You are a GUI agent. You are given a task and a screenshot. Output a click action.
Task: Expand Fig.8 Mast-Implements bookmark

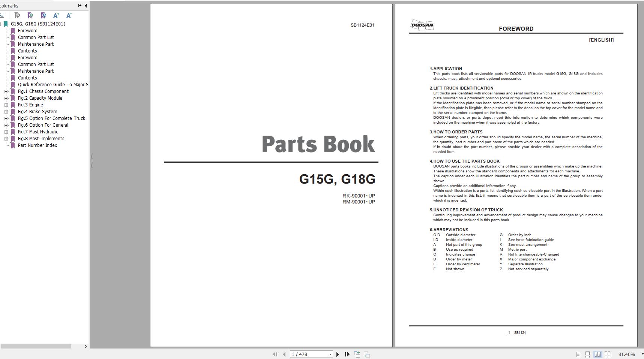pos(6,139)
